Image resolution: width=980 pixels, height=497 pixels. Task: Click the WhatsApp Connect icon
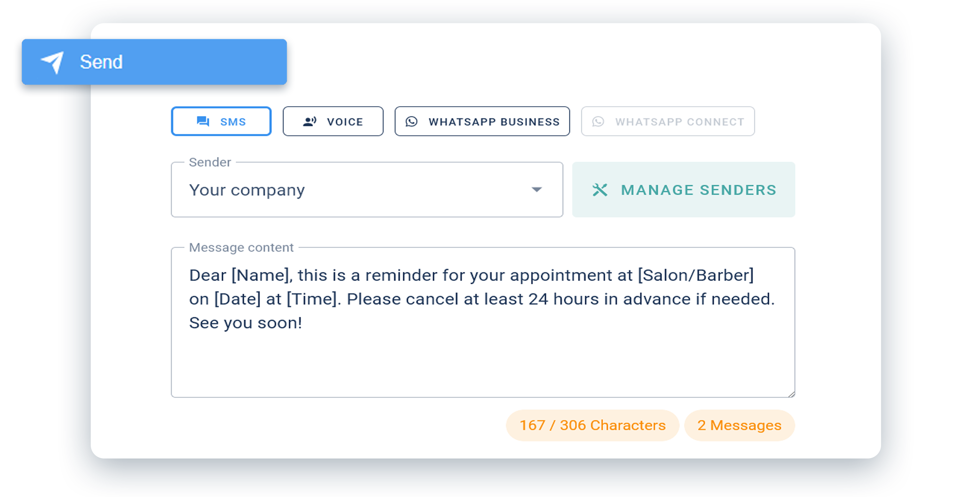pos(599,121)
